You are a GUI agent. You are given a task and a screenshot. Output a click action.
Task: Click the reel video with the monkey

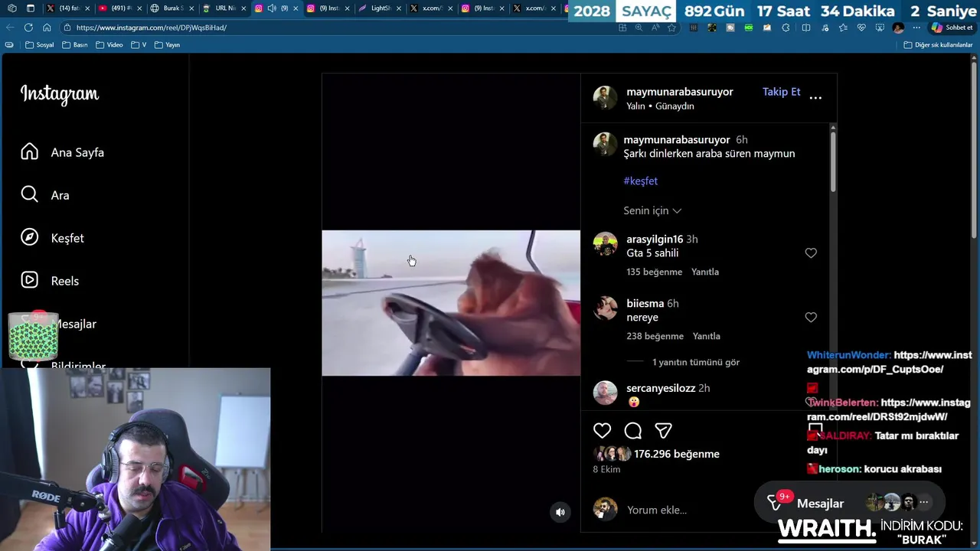click(x=451, y=303)
